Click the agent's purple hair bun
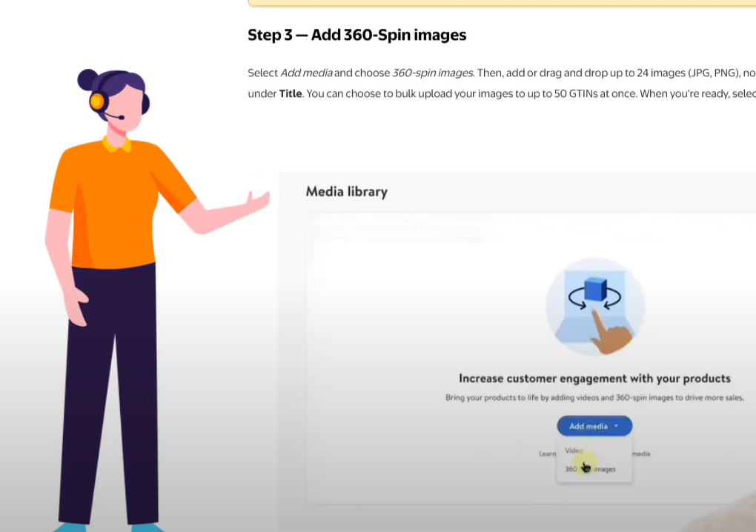Viewport: 756px width, 532px height. (87, 78)
